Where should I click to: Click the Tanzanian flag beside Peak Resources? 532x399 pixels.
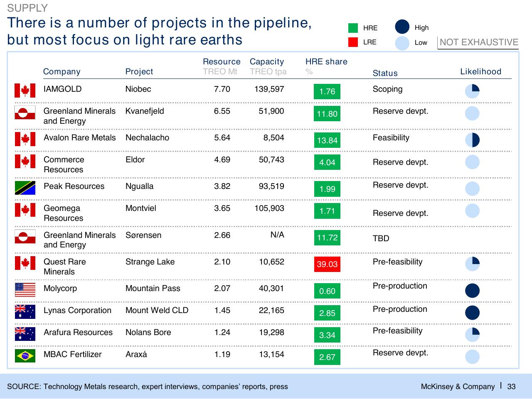pos(25,188)
